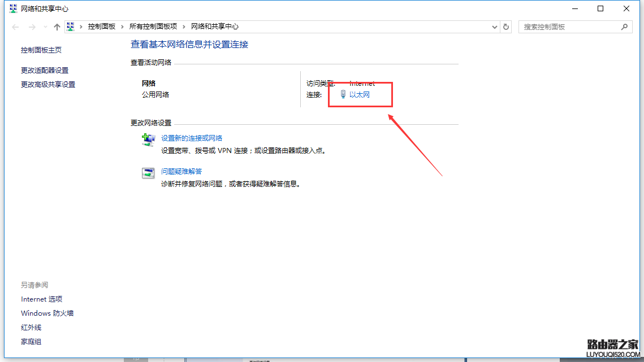Screen dimensions: 644x362
Task: Click the new connection setup icon
Action: pos(148,139)
